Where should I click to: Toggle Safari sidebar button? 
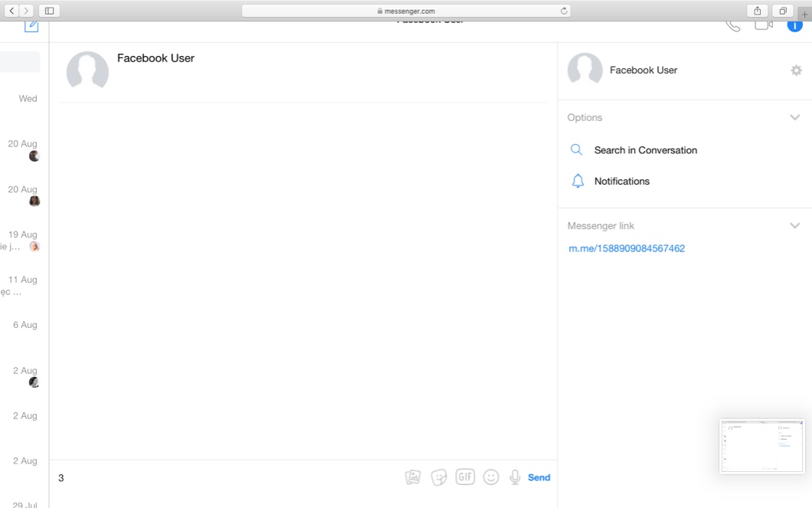coord(49,11)
